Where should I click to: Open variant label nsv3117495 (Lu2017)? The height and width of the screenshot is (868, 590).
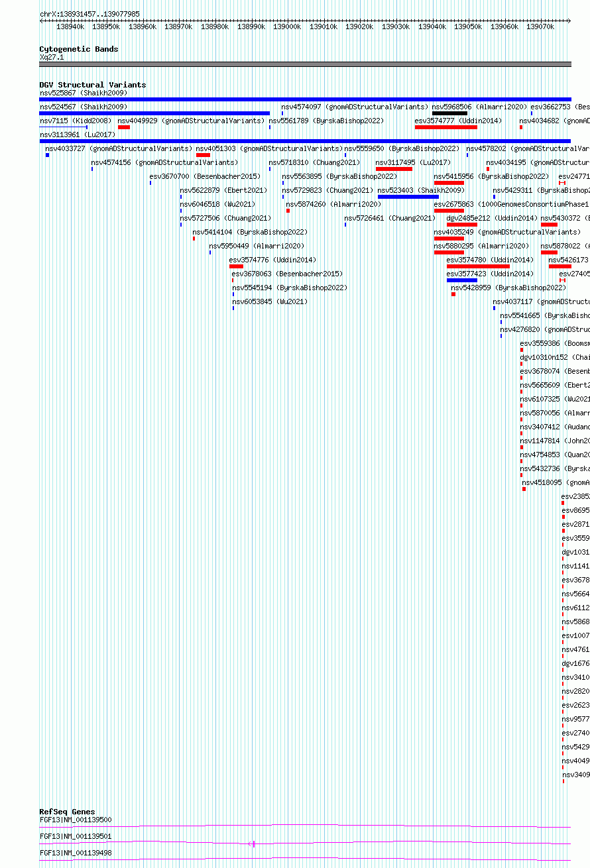click(414, 162)
